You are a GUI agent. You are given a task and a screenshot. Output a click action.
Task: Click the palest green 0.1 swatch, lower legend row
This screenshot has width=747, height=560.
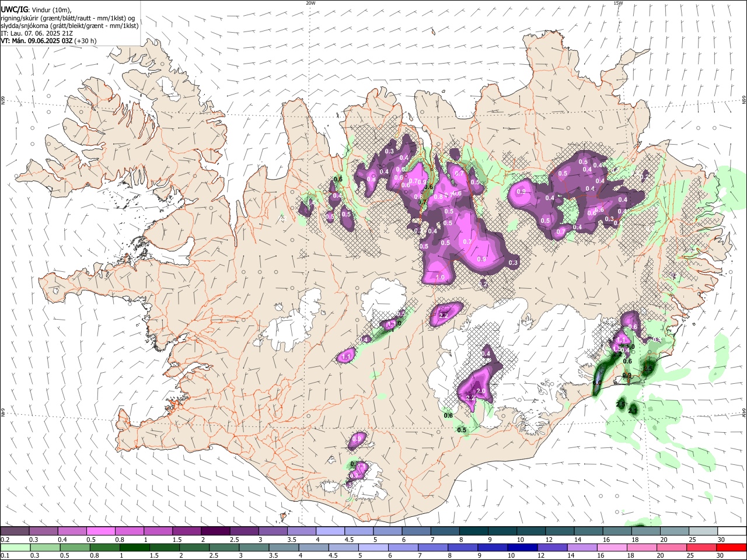click(15, 548)
